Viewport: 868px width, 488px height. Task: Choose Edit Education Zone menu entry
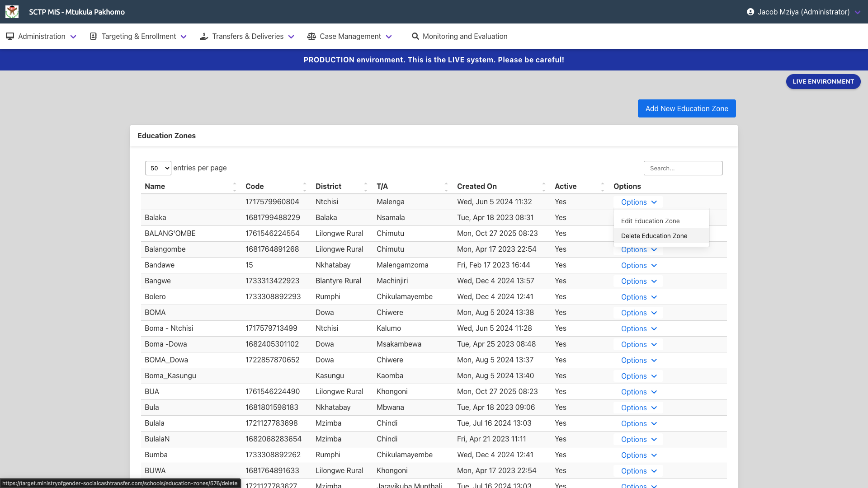pos(661,221)
